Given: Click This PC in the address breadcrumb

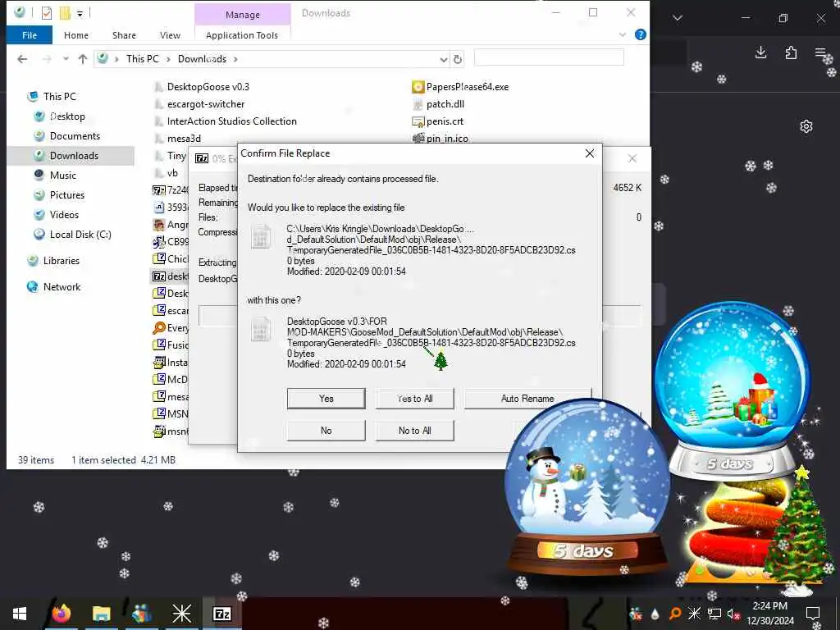Looking at the screenshot, I should coord(143,59).
